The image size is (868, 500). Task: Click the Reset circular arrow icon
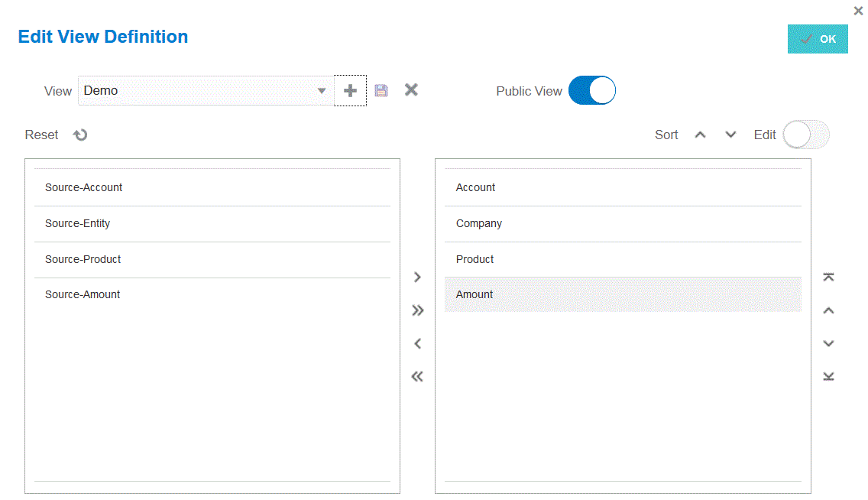[80, 135]
